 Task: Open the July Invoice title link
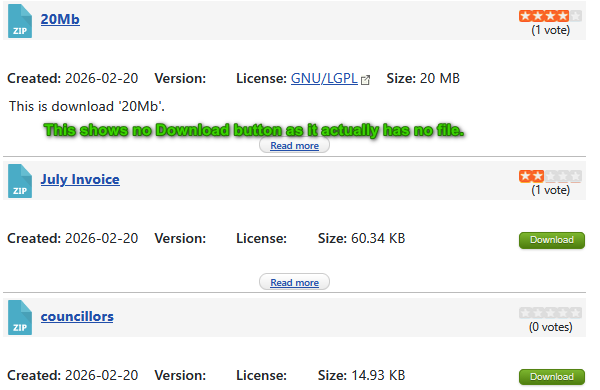click(80, 179)
